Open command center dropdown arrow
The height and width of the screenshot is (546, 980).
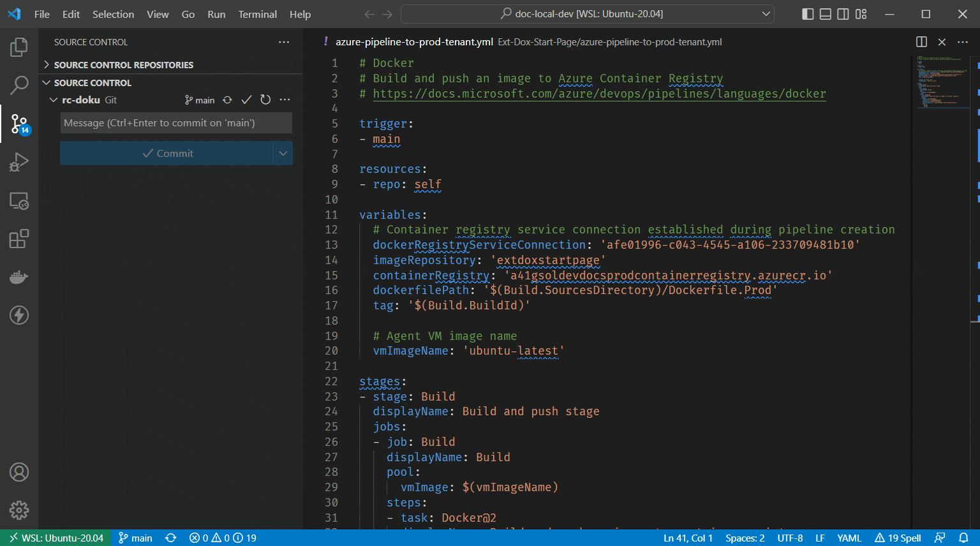tap(766, 14)
